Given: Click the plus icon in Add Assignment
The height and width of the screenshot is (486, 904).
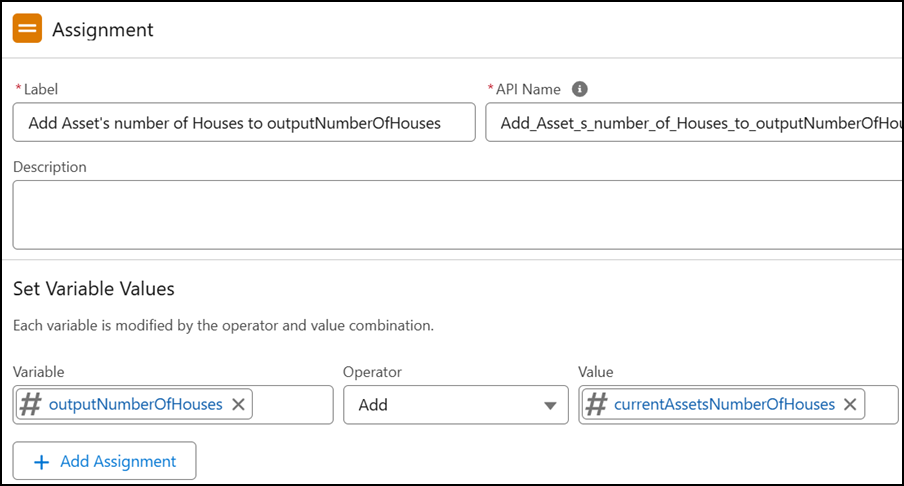Looking at the screenshot, I should 42,462.
